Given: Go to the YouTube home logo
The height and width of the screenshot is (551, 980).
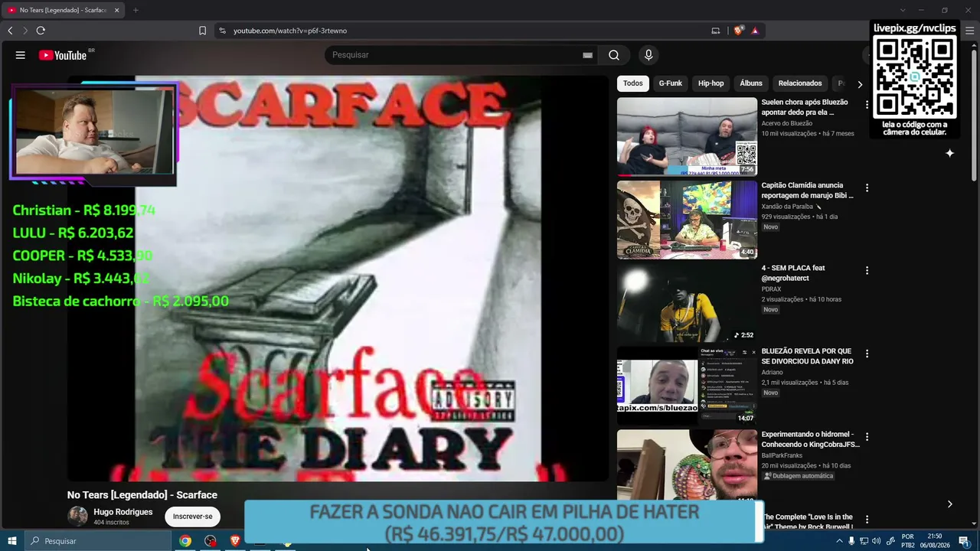Looking at the screenshot, I should click(63, 55).
